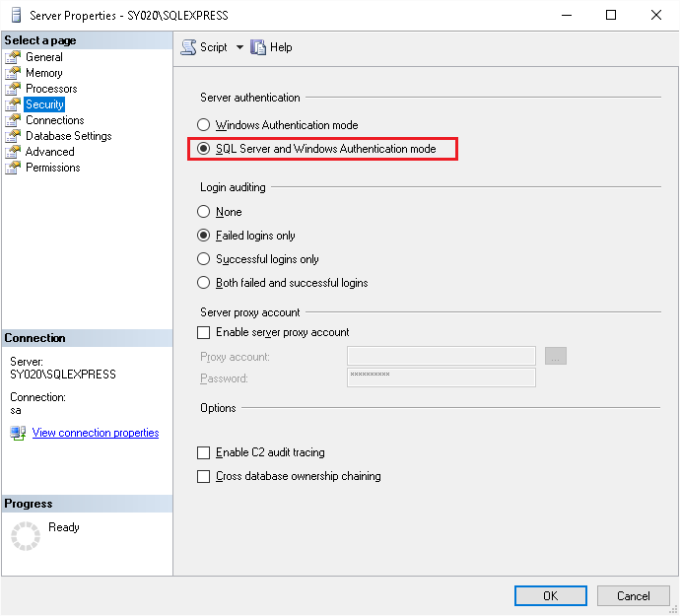The width and height of the screenshot is (680, 616).
Task: Minimize the Server Properties window
Action: 567,15
